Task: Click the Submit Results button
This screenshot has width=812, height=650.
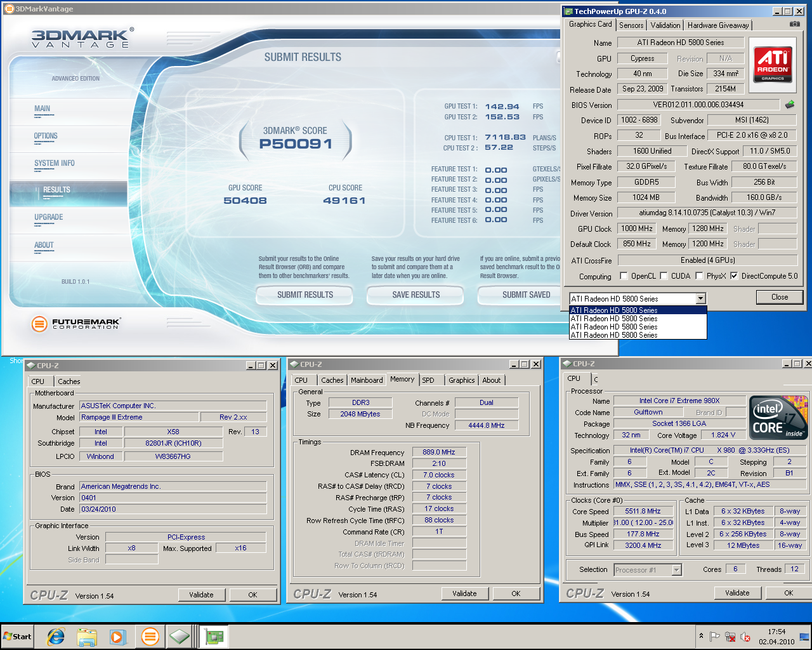Action: pos(305,295)
